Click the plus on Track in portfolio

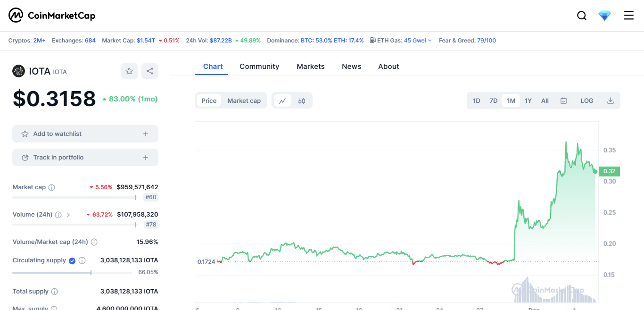146,158
